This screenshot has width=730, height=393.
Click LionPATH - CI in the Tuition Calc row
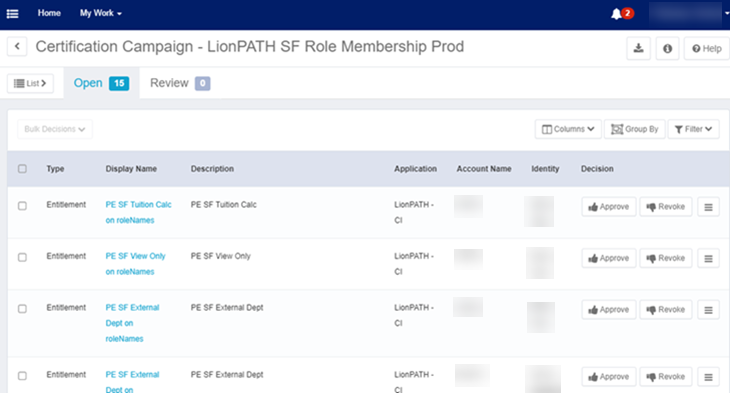click(414, 212)
